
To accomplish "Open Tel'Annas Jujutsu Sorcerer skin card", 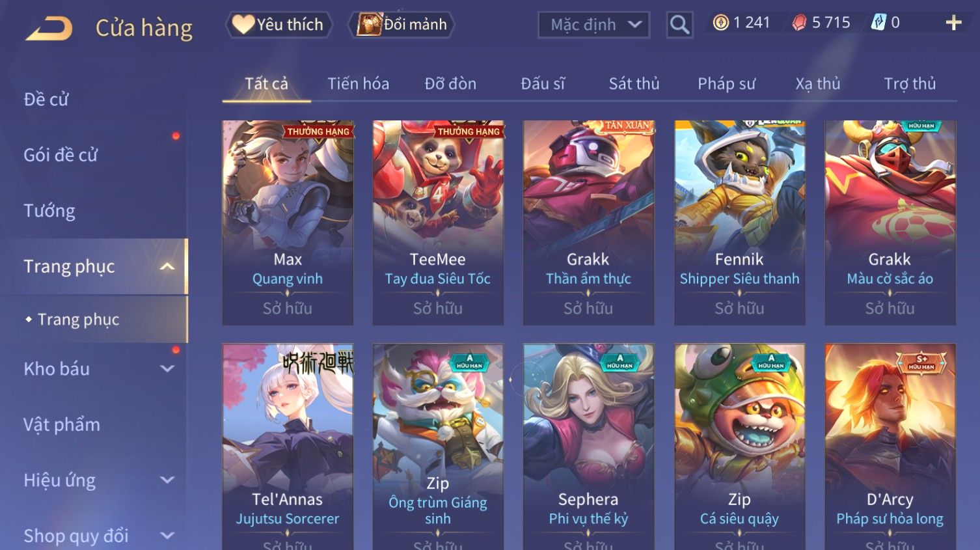I will click(x=288, y=447).
